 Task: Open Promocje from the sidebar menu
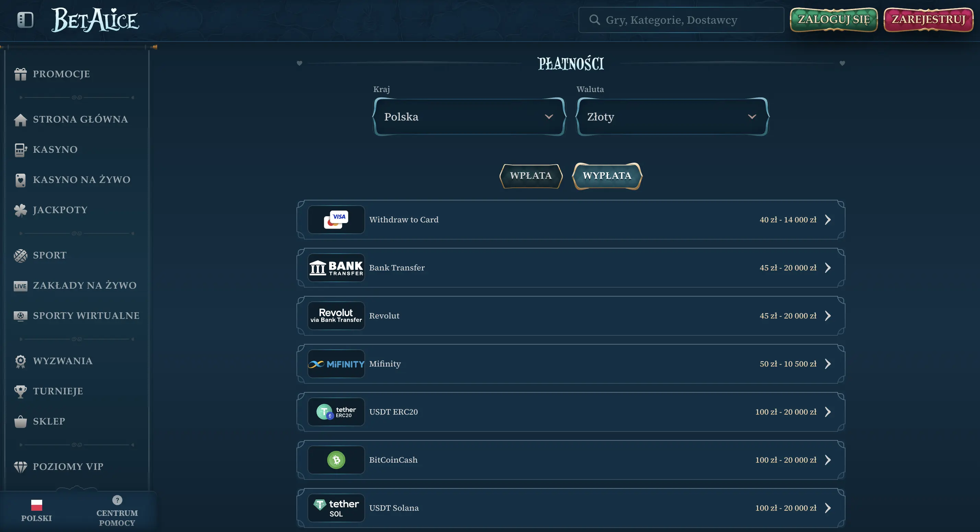coord(61,74)
